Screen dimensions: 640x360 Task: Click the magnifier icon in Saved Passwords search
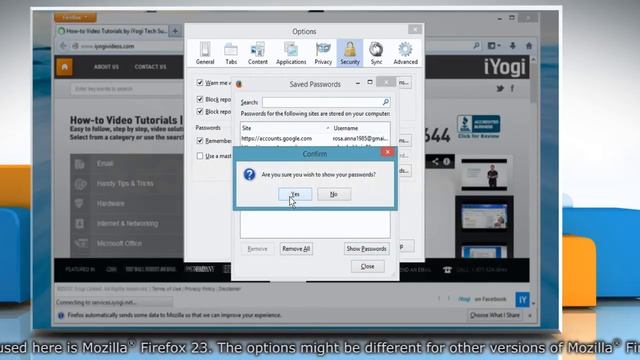click(386, 102)
